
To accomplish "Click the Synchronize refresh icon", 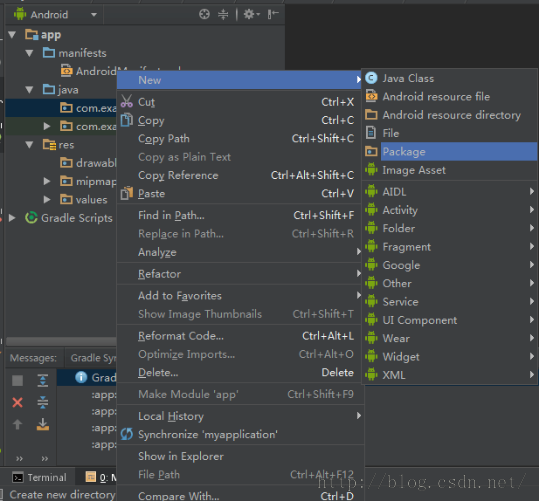I will tap(126, 434).
